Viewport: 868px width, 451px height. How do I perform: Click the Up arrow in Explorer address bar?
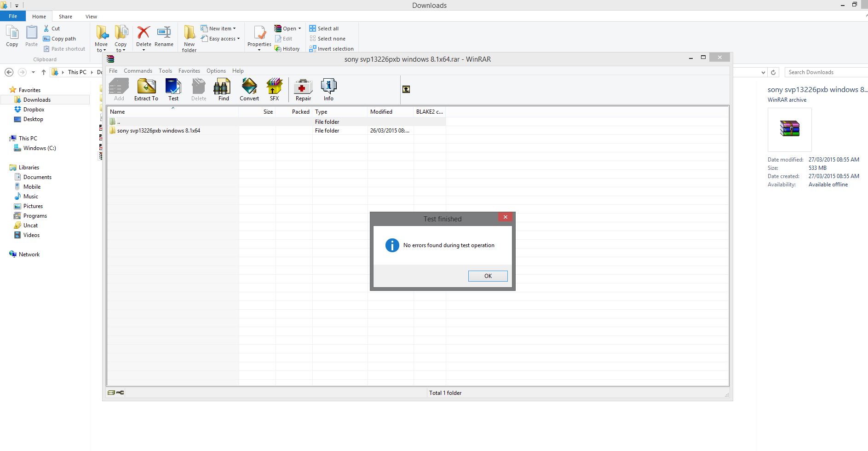(44, 72)
